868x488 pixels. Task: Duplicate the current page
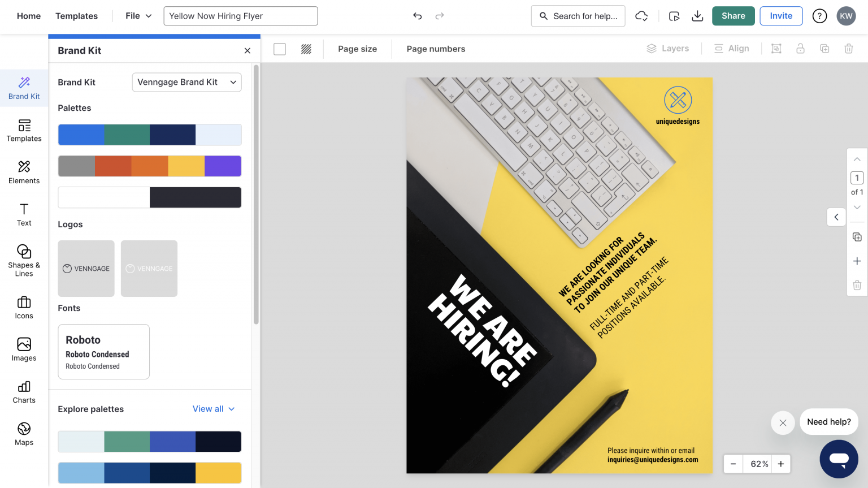(x=857, y=236)
